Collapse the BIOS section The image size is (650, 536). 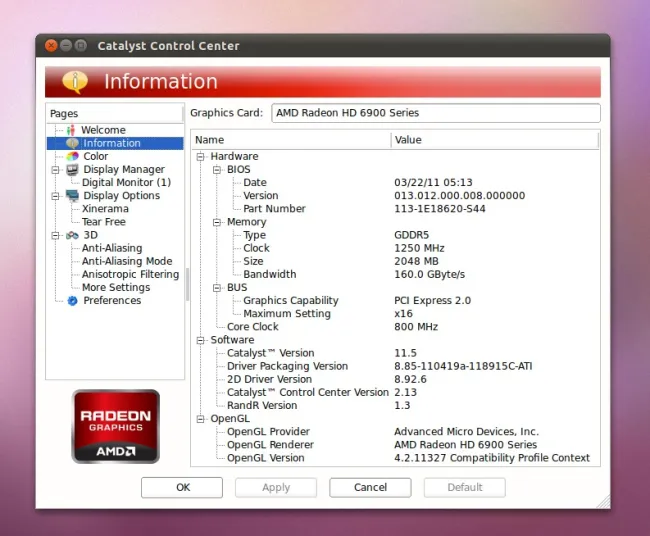coord(217,170)
